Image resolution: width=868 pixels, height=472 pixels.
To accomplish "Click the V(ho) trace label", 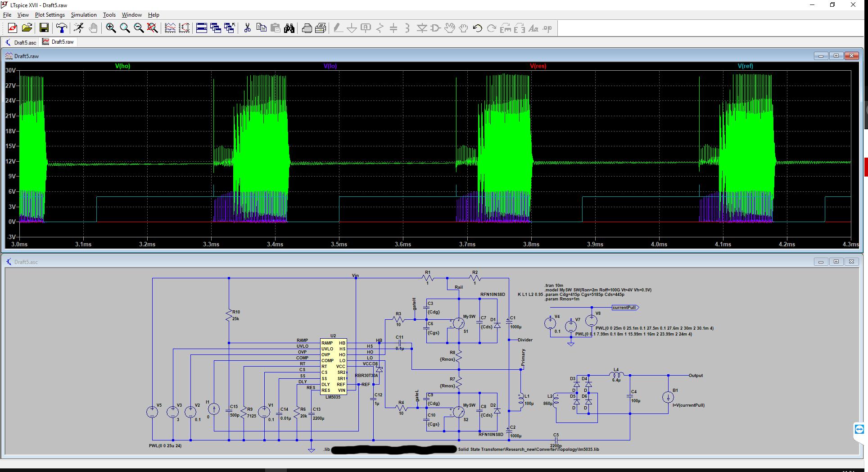I will coord(123,66).
